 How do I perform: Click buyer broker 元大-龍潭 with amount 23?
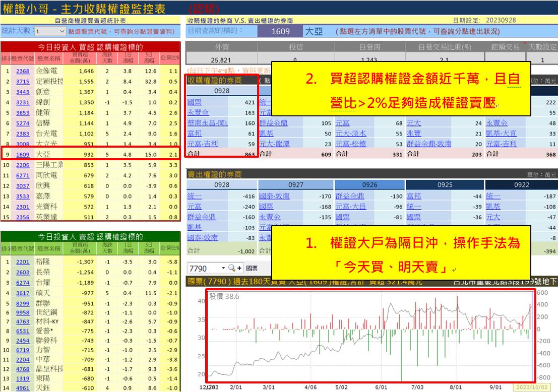point(274,144)
